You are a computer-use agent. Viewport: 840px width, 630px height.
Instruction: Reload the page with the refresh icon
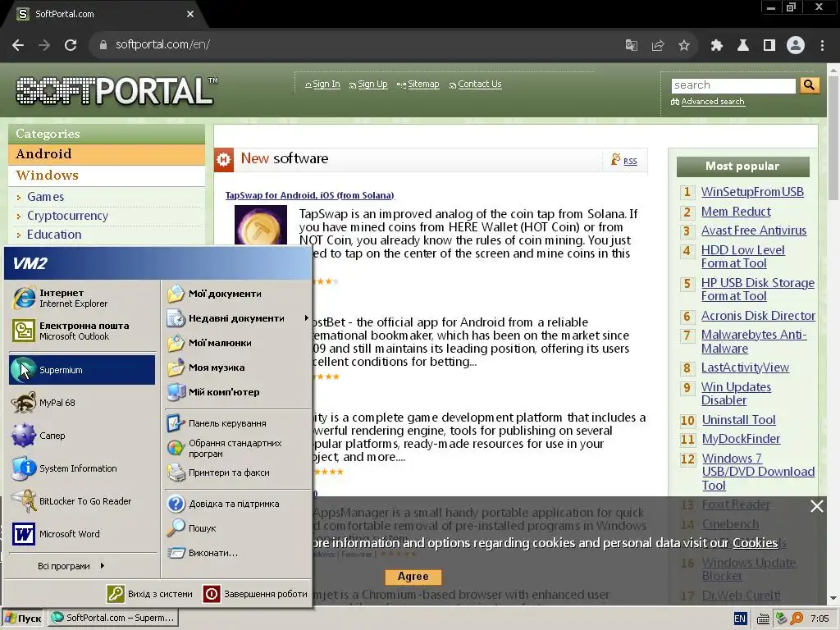click(x=71, y=46)
